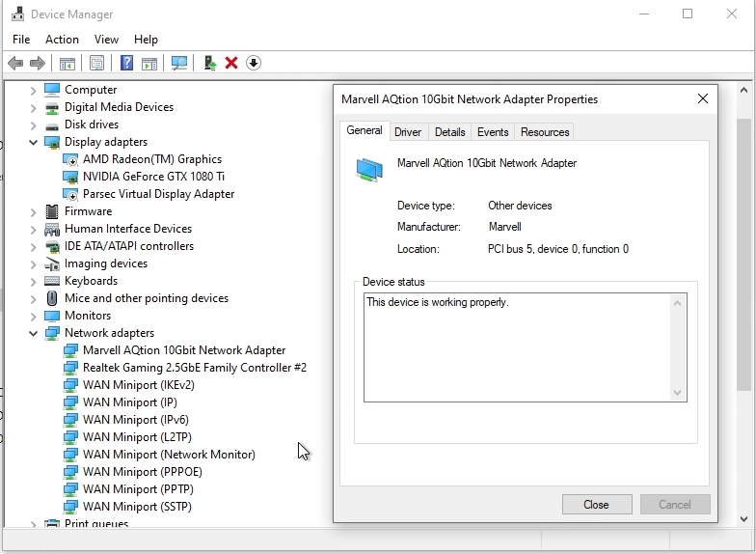Viewport: 756px width, 554px height.
Task: Select WAN Miniport (PPTP)
Action: pyautogui.click(x=139, y=489)
